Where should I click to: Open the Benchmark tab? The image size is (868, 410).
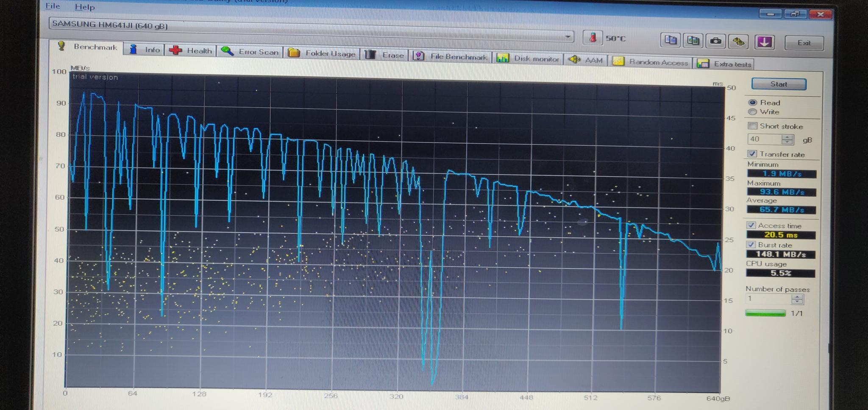click(x=87, y=47)
